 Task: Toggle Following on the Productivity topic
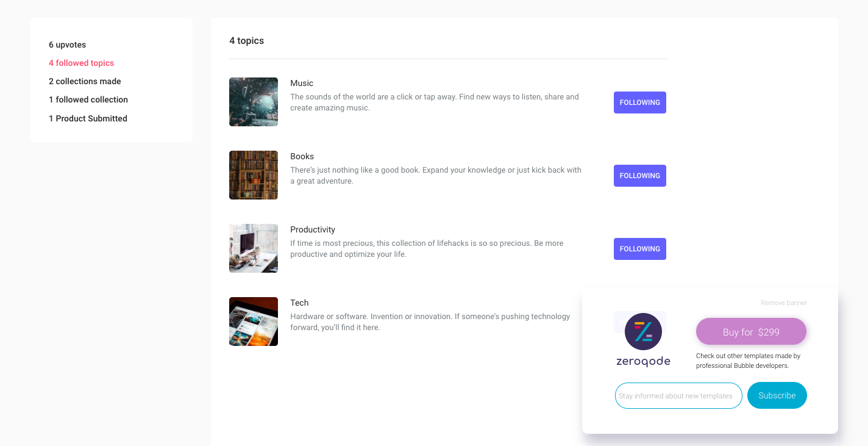640,249
